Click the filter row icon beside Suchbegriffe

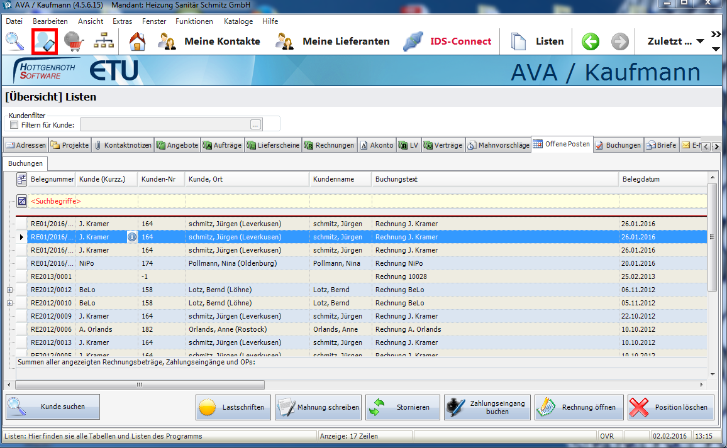[x=21, y=201]
